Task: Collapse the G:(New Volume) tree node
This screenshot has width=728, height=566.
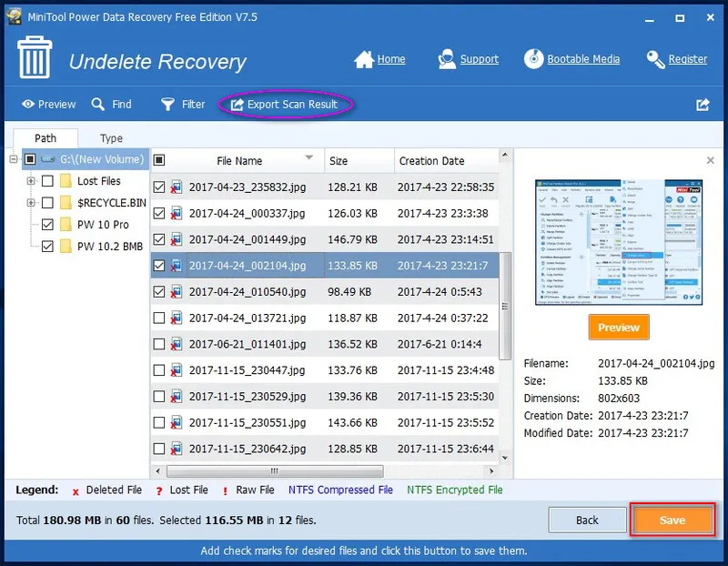Action: pos(15,159)
